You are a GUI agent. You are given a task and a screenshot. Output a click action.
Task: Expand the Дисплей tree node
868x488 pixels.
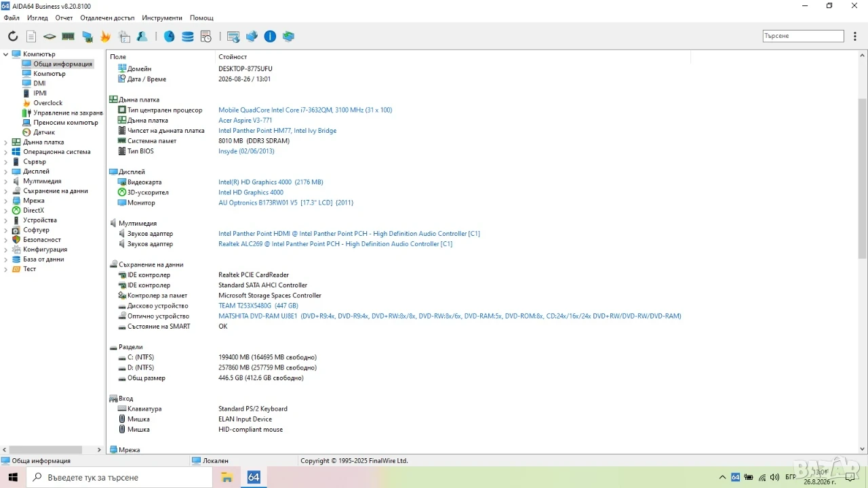pos(6,171)
